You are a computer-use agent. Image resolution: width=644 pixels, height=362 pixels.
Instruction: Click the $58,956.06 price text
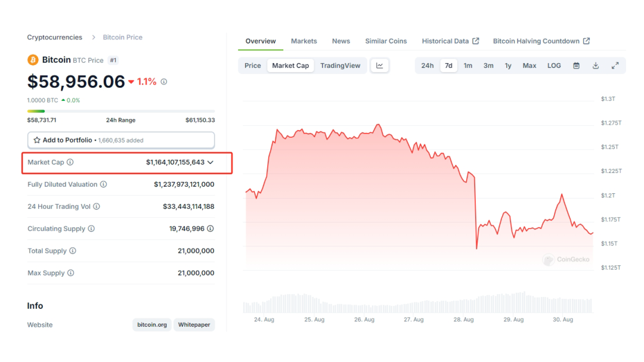click(x=76, y=82)
